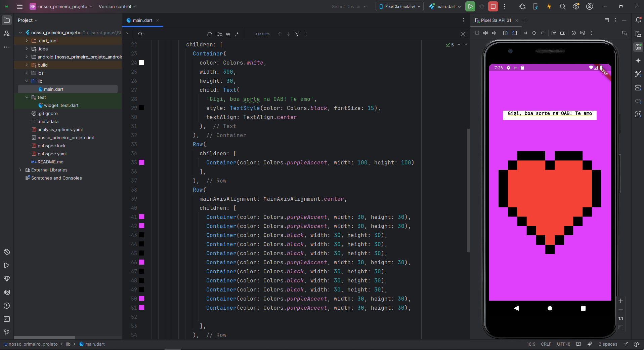The image size is (644, 350).
Task: Open Project tool window folder icon
Action: 7,20
